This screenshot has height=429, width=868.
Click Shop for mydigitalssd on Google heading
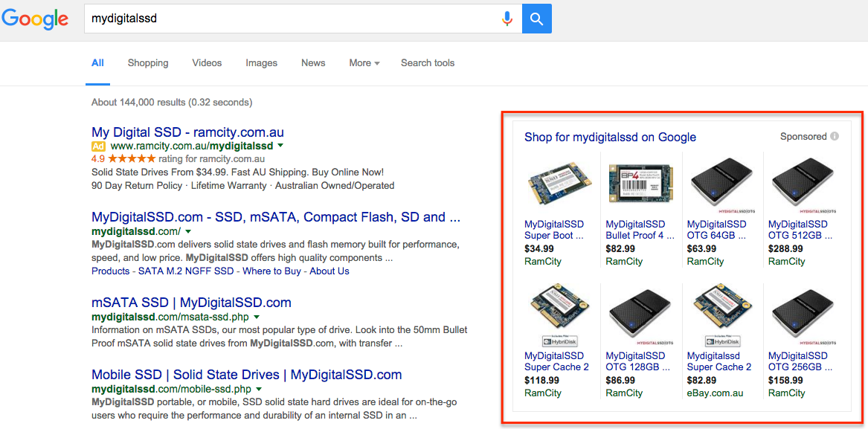[x=610, y=137]
